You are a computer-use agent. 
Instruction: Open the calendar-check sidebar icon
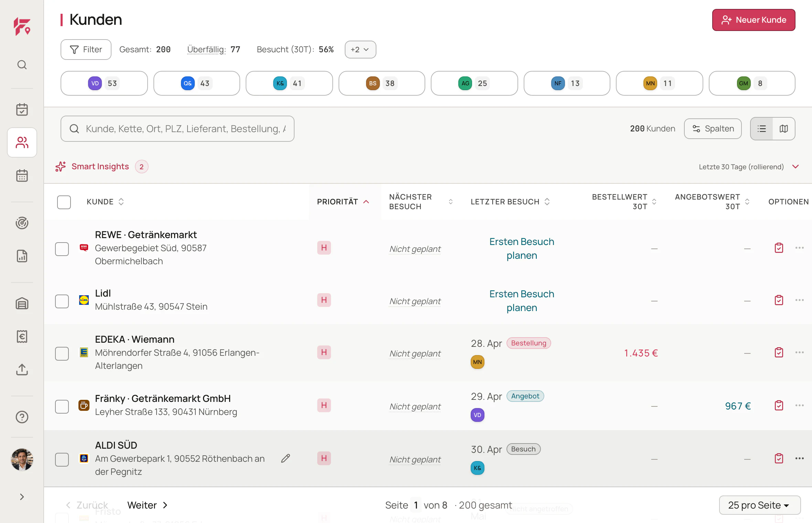[22, 109]
